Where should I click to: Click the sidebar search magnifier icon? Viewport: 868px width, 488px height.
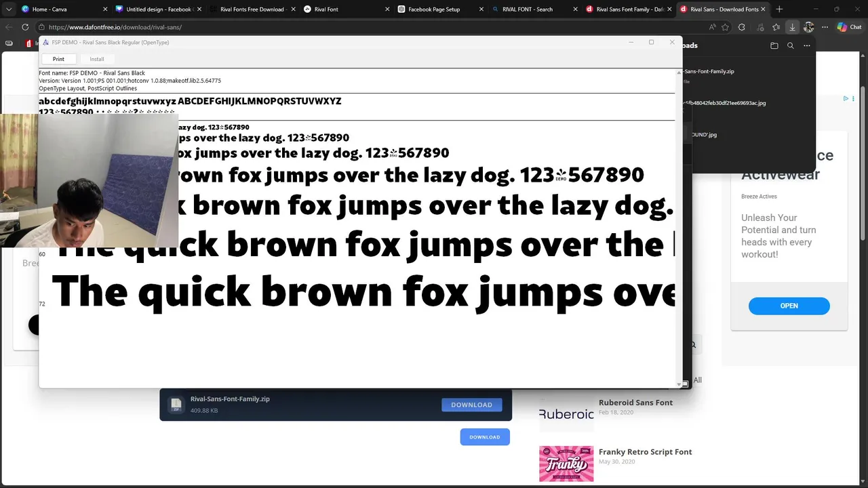pos(693,345)
